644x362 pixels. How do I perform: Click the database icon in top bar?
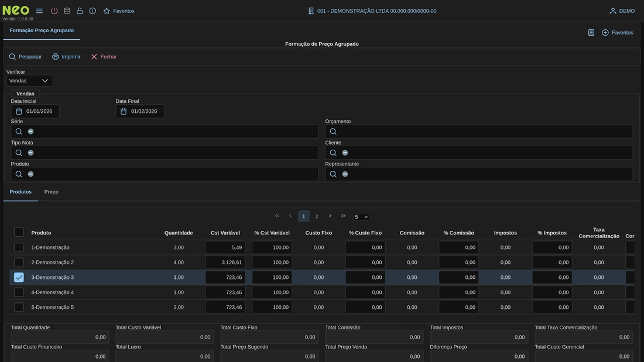[x=67, y=11]
